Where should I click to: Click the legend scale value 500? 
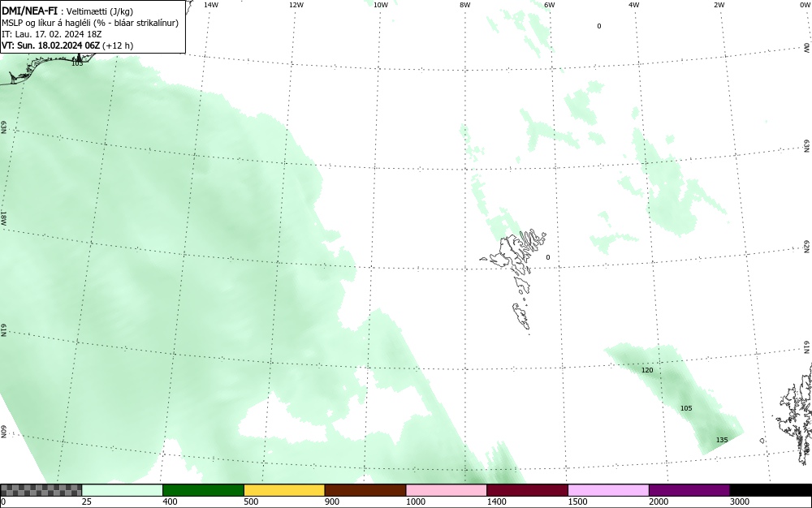click(251, 502)
